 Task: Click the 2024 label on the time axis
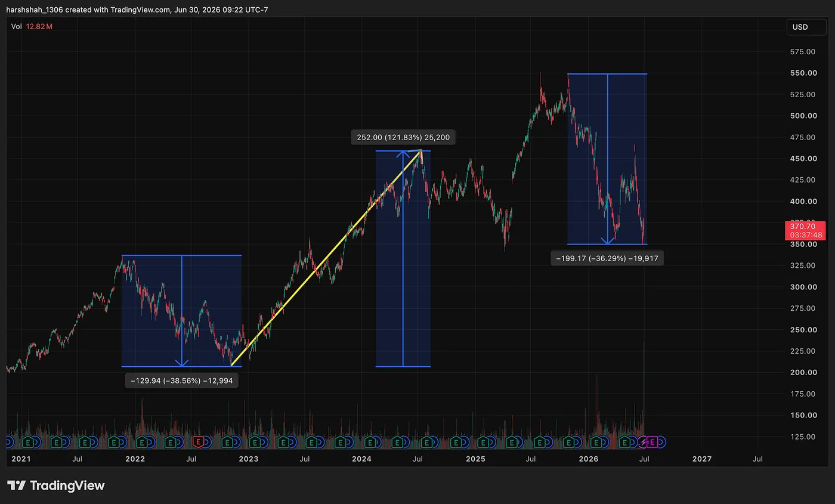(x=361, y=459)
